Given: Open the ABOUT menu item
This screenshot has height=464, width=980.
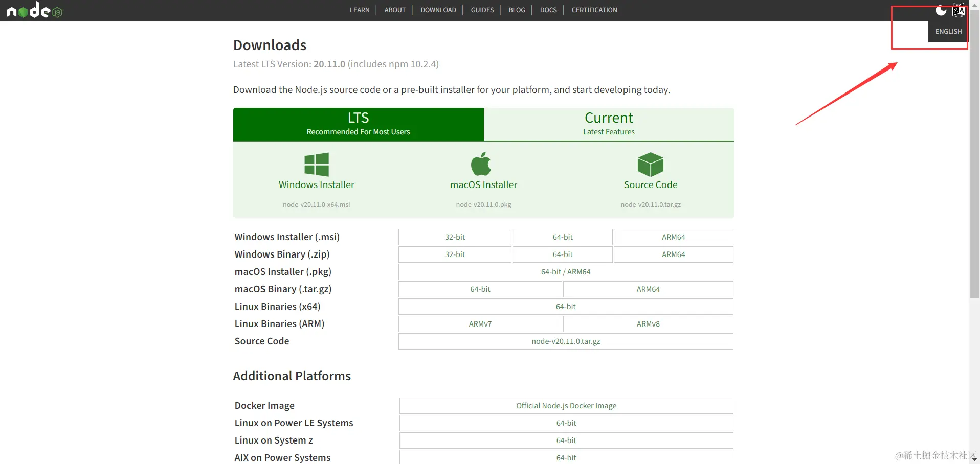Looking at the screenshot, I should (x=395, y=10).
